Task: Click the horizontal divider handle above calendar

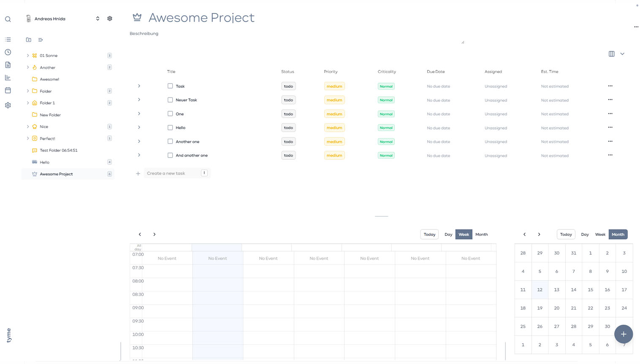Action: click(x=381, y=216)
